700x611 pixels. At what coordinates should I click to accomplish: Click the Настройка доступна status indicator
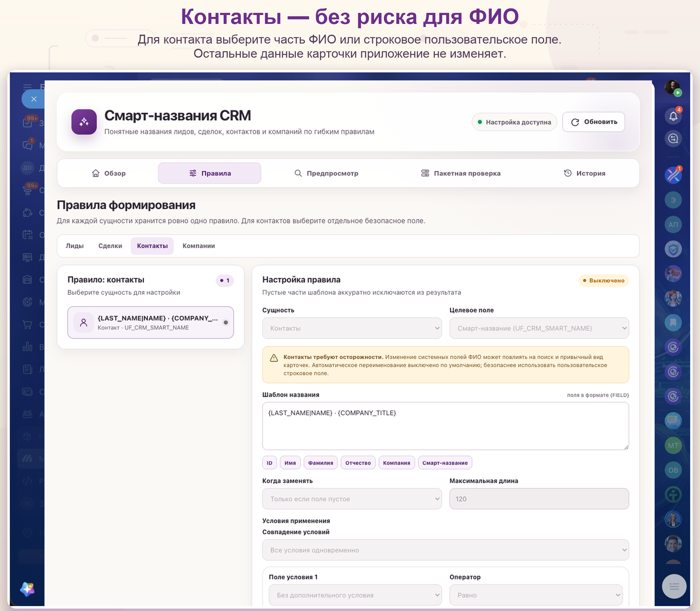pos(514,122)
